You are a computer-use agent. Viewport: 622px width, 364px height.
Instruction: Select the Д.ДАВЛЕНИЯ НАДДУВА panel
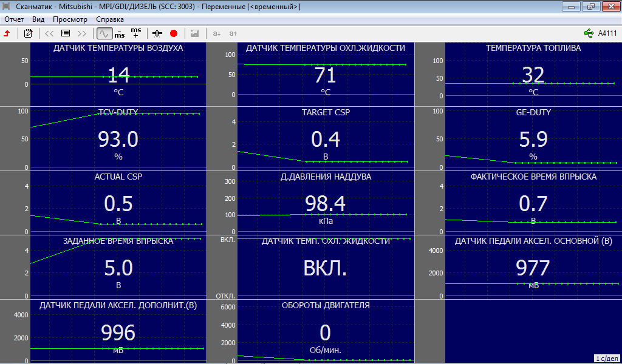[325, 203]
